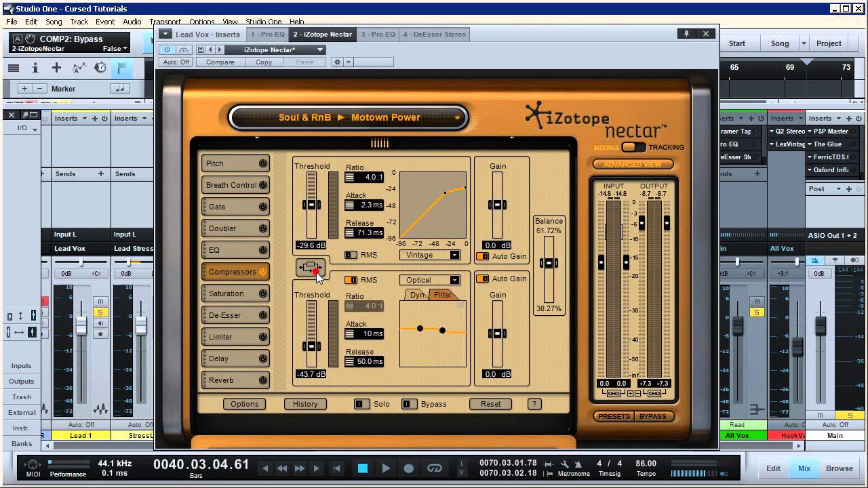Pin the plugin window with pin icon

click(687, 34)
